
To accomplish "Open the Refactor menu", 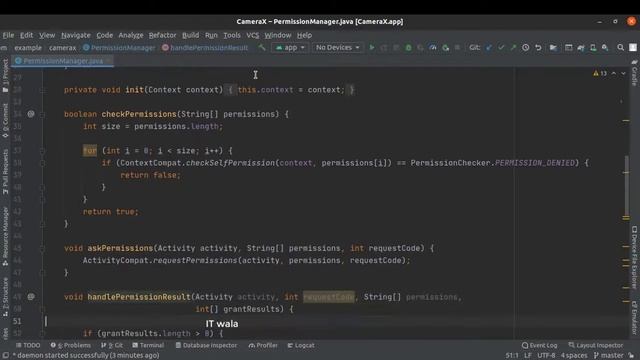I will [162, 35].
